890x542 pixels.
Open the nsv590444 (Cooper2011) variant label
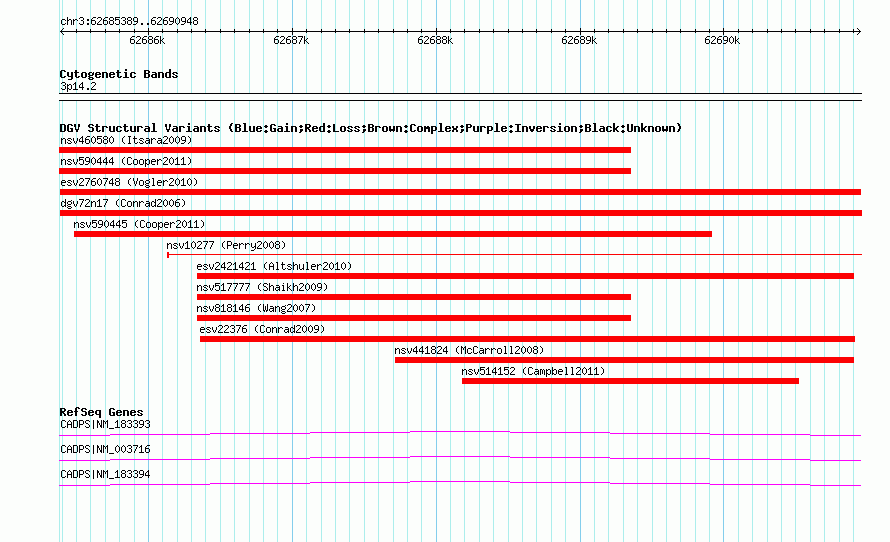point(126,161)
